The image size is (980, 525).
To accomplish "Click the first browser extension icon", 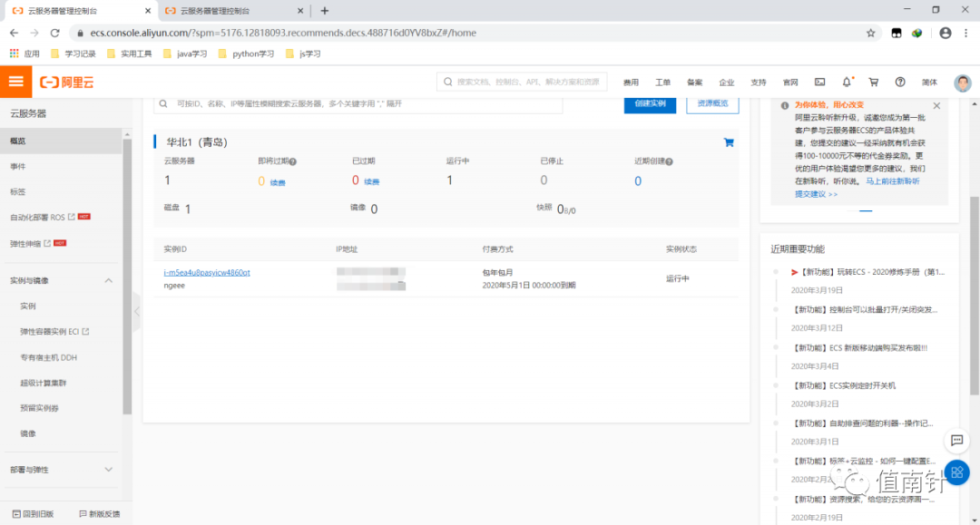I will coord(897,33).
